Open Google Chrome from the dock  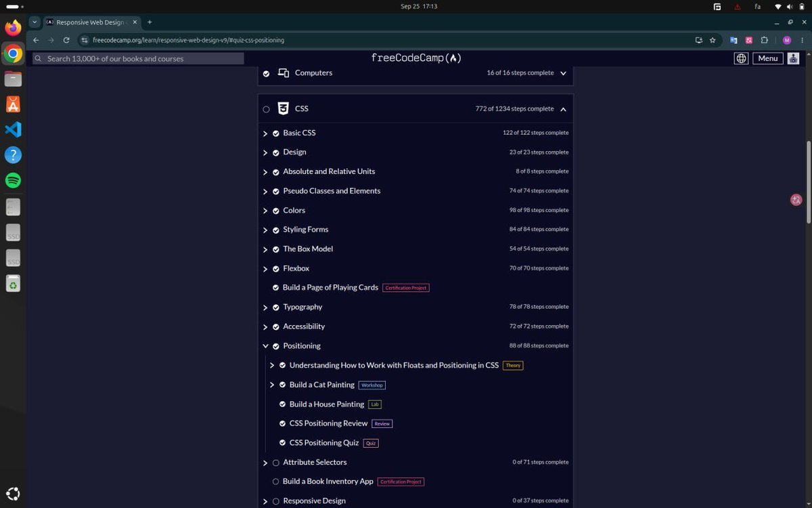click(x=13, y=54)
